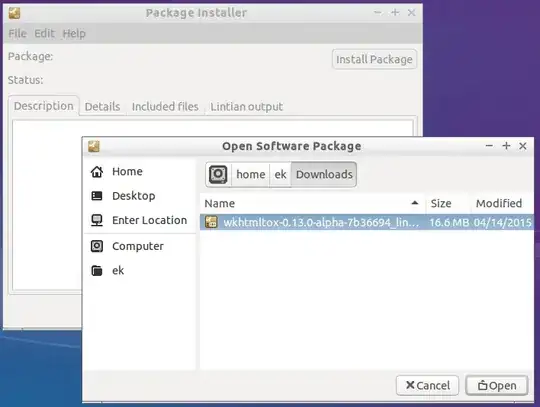Sort files by the Modified column
The image size is (540, 407).
502,204
